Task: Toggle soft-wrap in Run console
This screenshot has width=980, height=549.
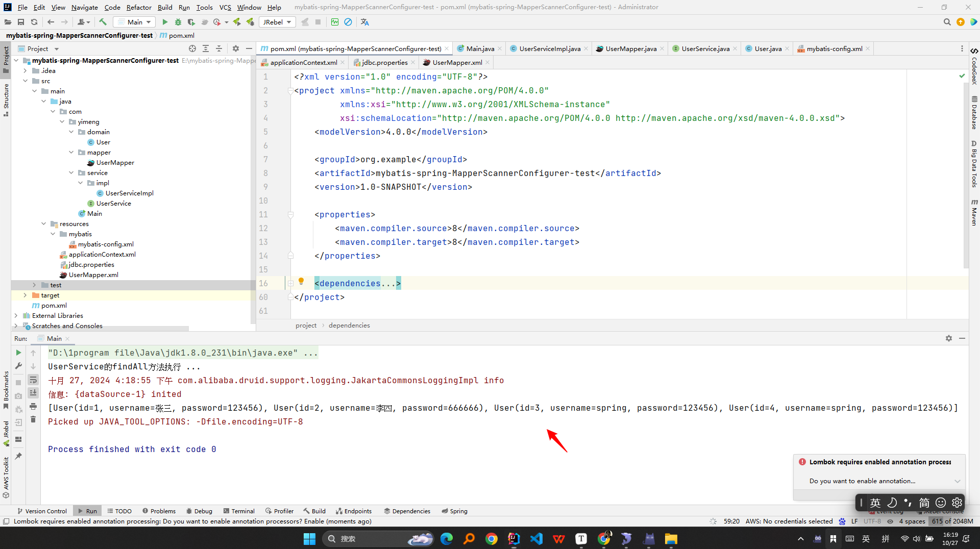Action: [33, 380]
